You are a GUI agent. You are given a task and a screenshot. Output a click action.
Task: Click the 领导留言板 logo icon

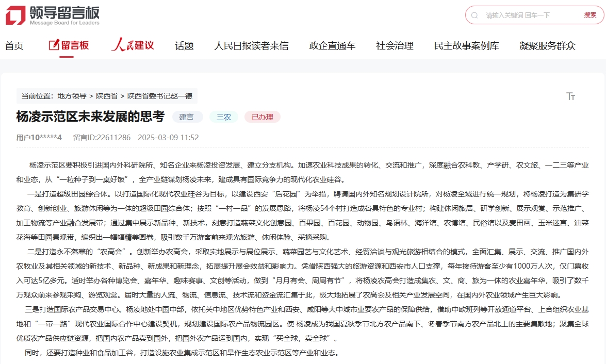pyautogui.click(x=14, y=14)
